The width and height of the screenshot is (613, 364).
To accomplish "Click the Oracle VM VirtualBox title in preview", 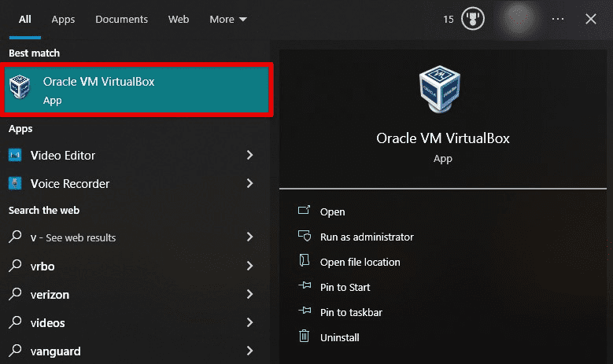I will (443, 138).
